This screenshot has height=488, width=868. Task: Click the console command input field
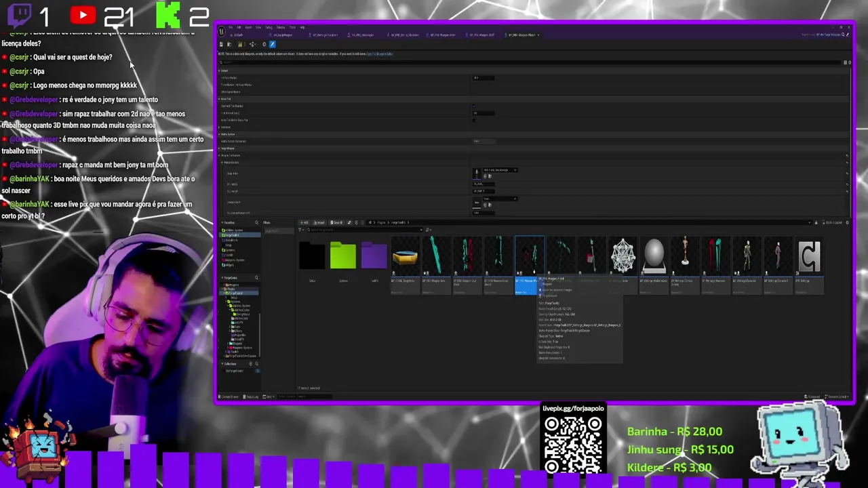point(304,396)
